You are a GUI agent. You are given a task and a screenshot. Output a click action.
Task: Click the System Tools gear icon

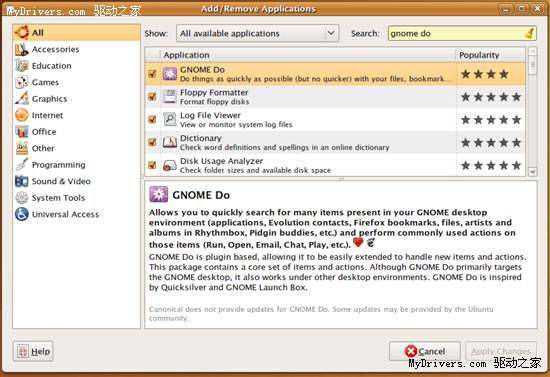pos(21,197)
